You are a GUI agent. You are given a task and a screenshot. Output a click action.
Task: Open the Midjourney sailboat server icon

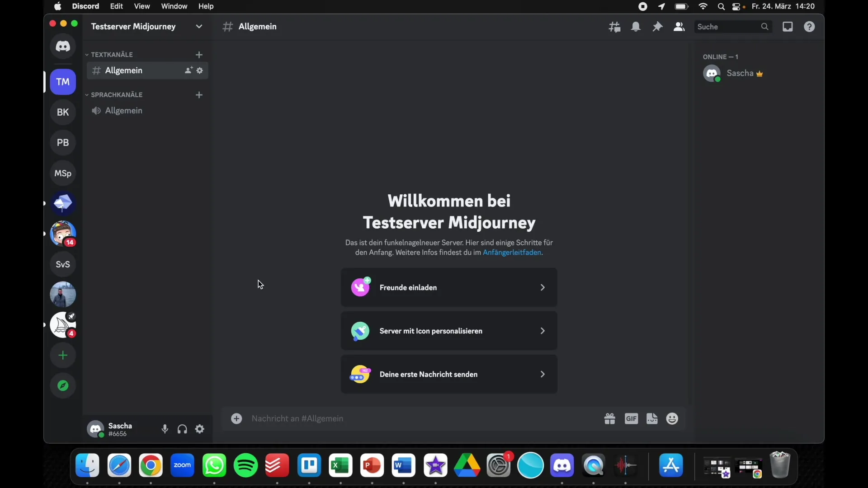[63, 325]
